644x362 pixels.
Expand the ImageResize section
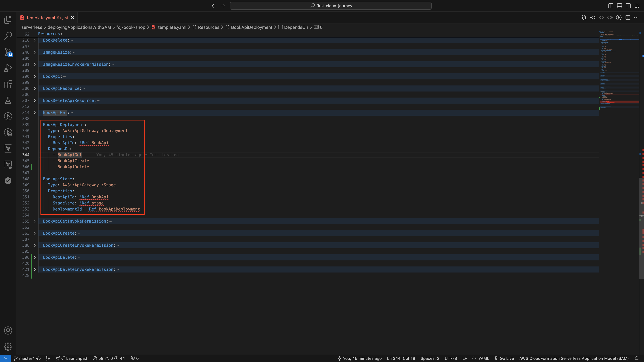[x=35, y=52]
